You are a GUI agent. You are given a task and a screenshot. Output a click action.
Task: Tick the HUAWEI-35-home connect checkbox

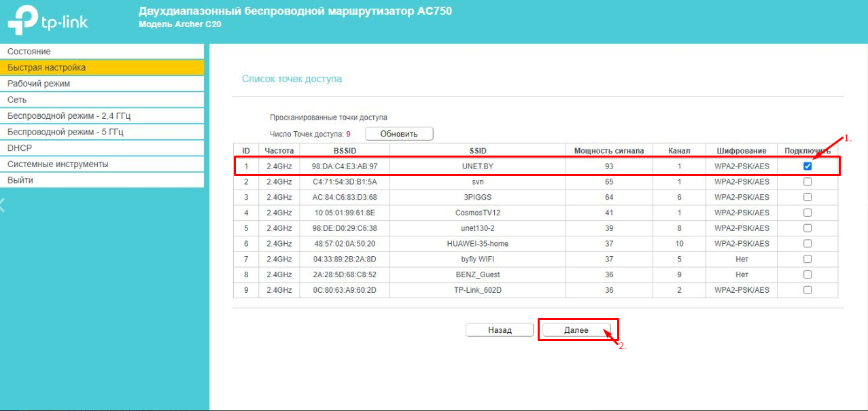(x=808, y=243)
